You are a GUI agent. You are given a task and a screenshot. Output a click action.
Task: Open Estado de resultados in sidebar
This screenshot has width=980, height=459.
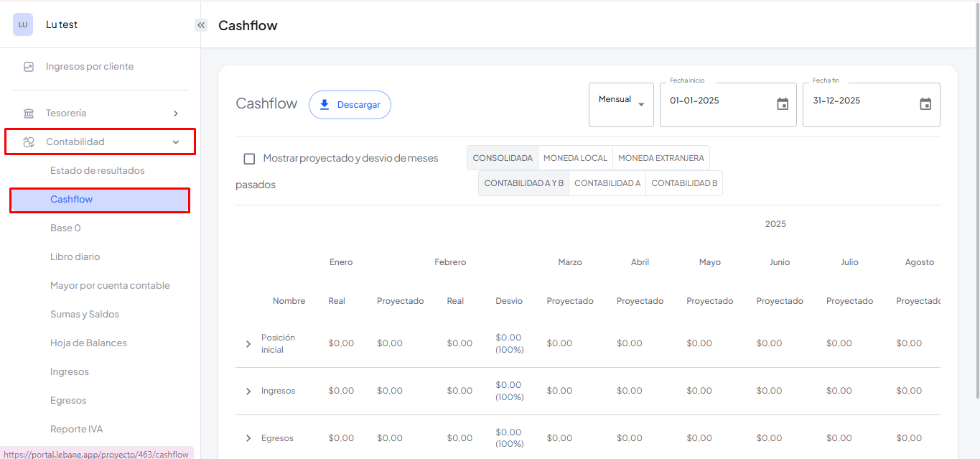click(97, 171)
